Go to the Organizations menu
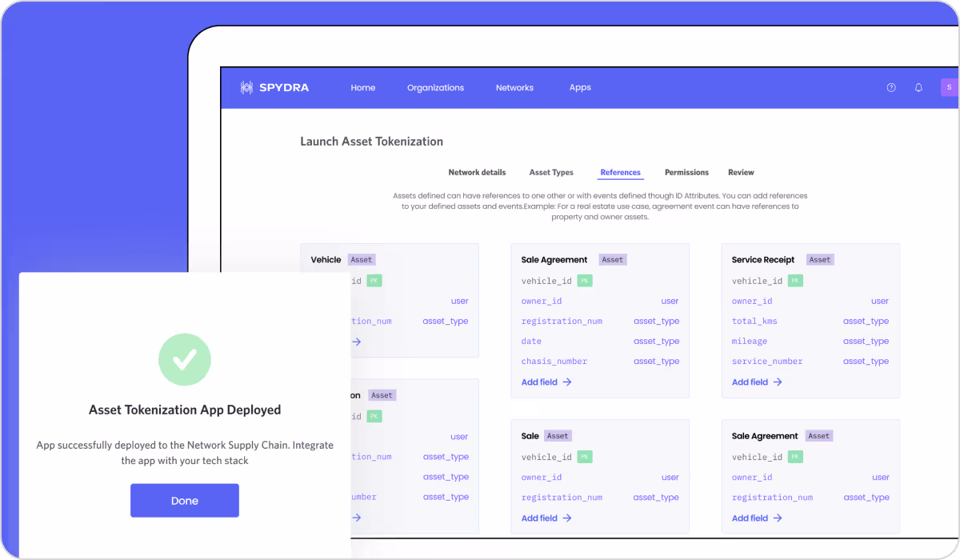The image size is (960, 560). [x=435, y=88]
